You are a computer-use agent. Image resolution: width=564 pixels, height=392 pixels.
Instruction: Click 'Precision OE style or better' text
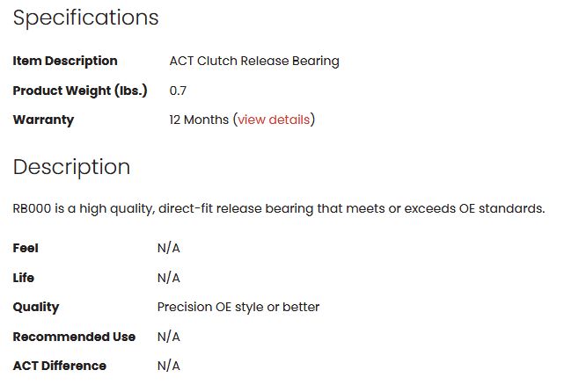[238, 307]
